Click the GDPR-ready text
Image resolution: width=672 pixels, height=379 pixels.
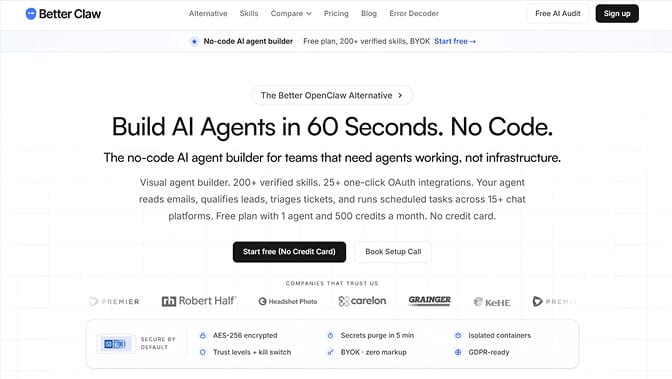point(489,352)
